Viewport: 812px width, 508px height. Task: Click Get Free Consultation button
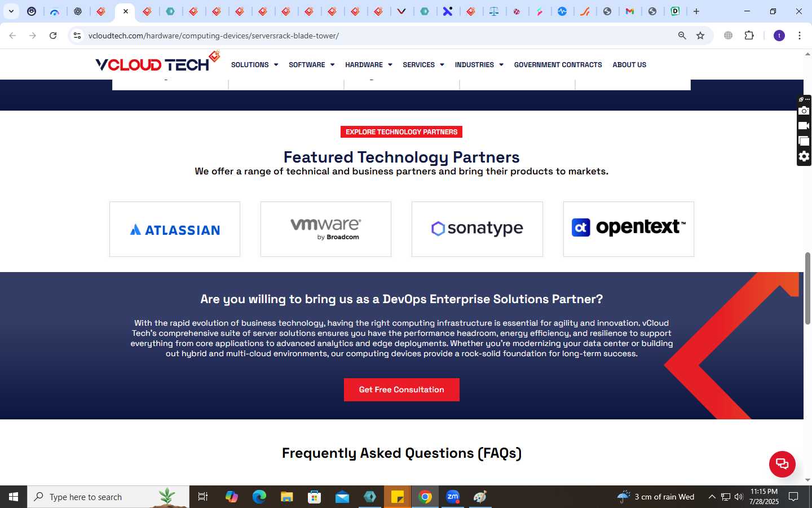pyautogui.click(x=401, y=389)
